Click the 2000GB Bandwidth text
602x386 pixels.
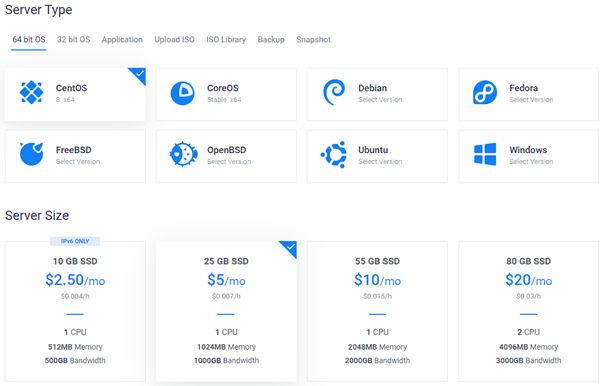tap(377, 360)
